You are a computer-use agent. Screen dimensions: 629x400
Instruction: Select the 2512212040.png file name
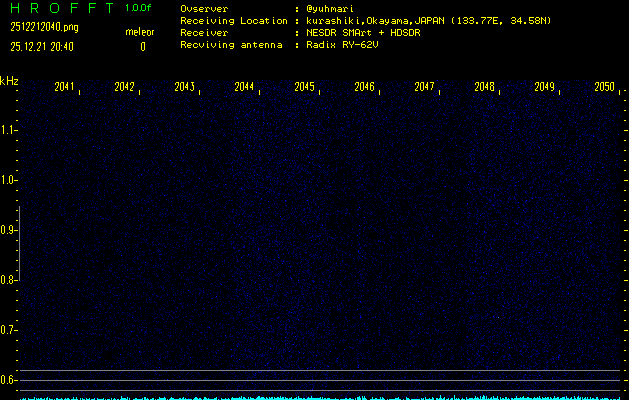tap(44, 27)
